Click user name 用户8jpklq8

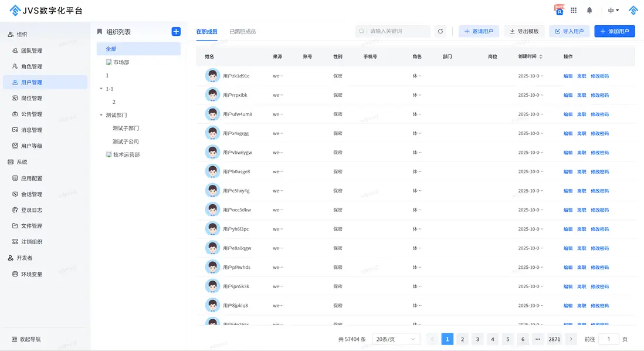tap(235, 305)
